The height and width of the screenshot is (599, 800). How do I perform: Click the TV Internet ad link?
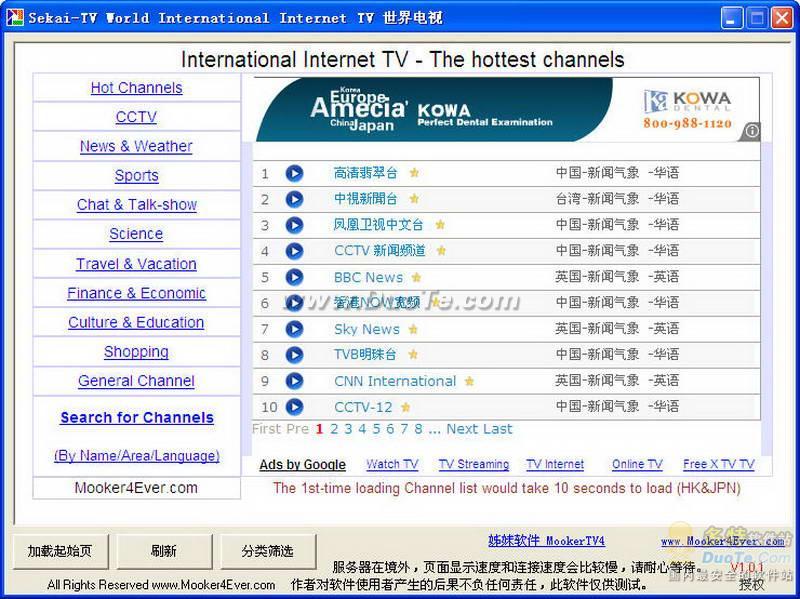point(555,464)
